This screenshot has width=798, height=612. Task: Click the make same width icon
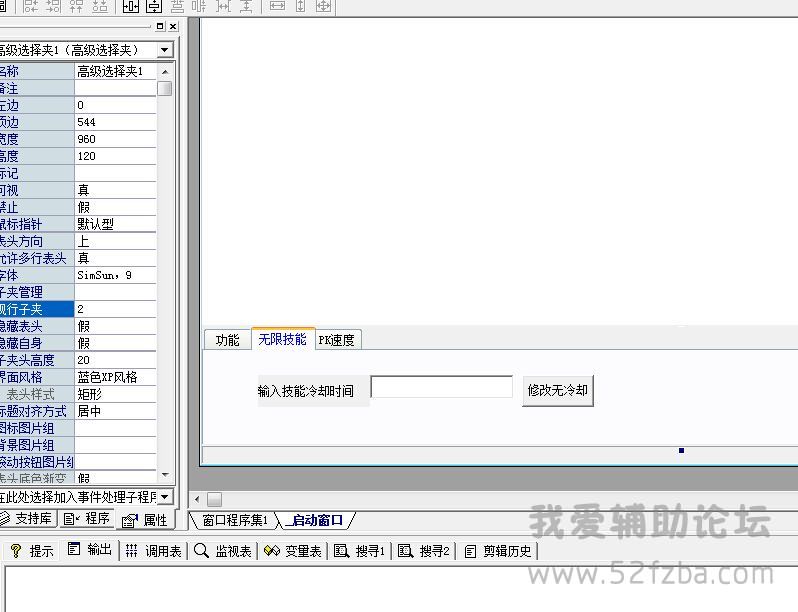coord(277,6)
